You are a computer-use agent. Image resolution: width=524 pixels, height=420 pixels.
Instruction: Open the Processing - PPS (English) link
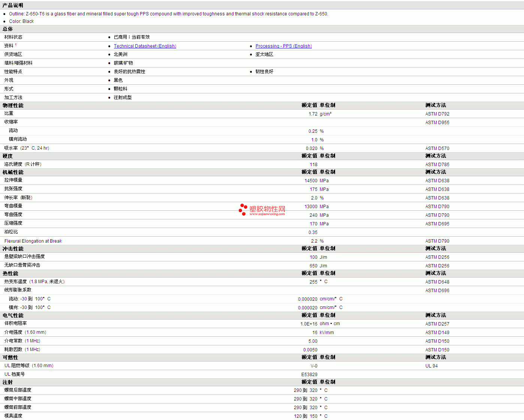coord(284,46)
